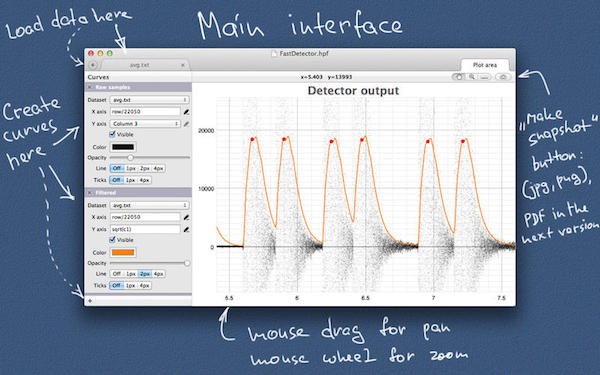Screen dimensions: 600x375
Task: Click the Filtered section header
Action: (x=138, y=193)
